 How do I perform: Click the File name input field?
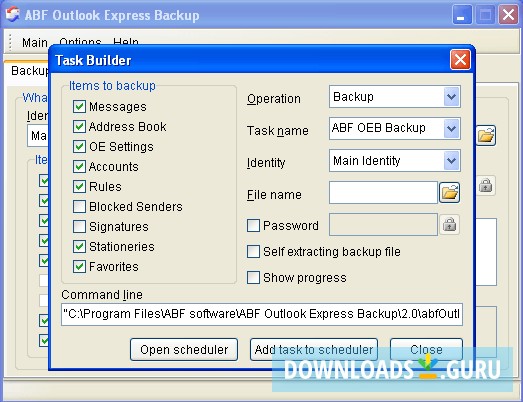coord(383,192)
